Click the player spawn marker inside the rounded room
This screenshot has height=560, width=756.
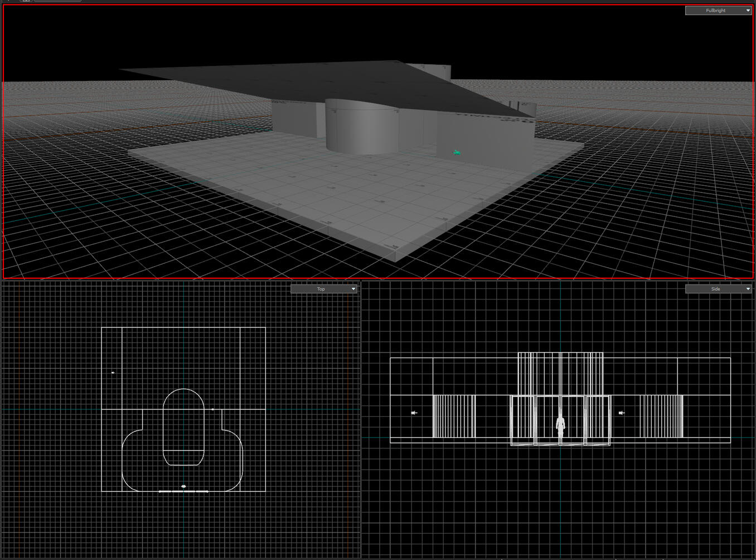(x=184, y=485)
